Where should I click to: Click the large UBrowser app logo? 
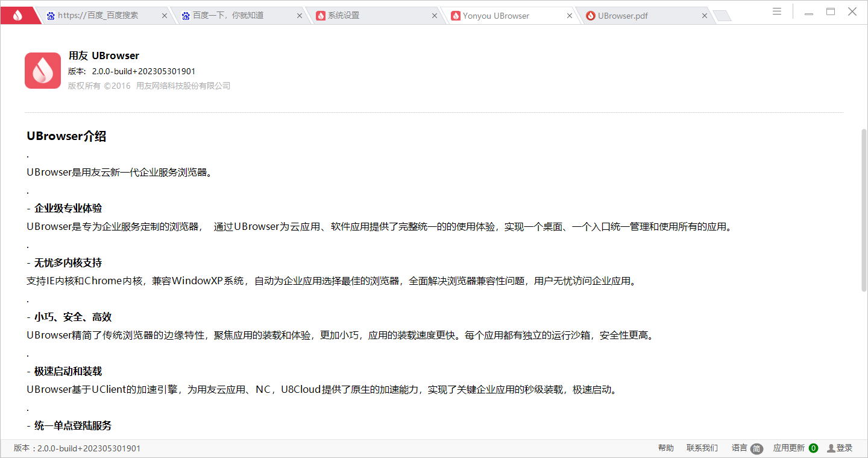coord(43,71)
